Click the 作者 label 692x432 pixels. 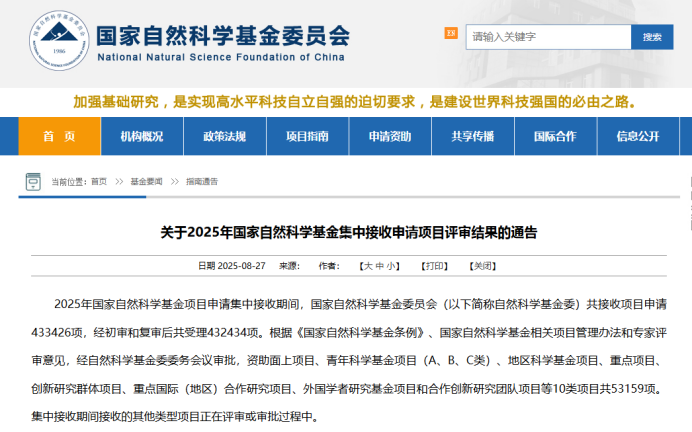tap(329, 266)
